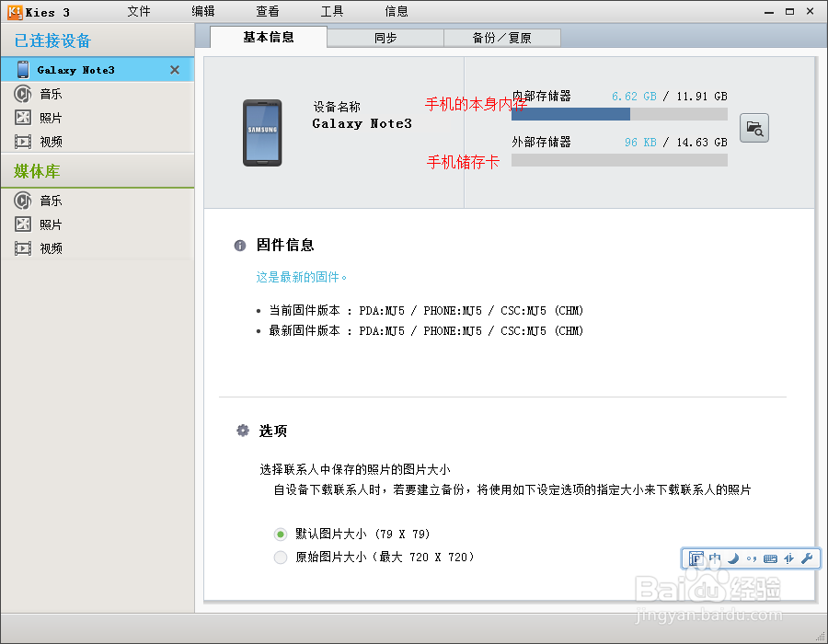Image resolution: width=828 pixels, height=644 pixels.
Task: Open the 查看 menu
Action: [268, 11]
